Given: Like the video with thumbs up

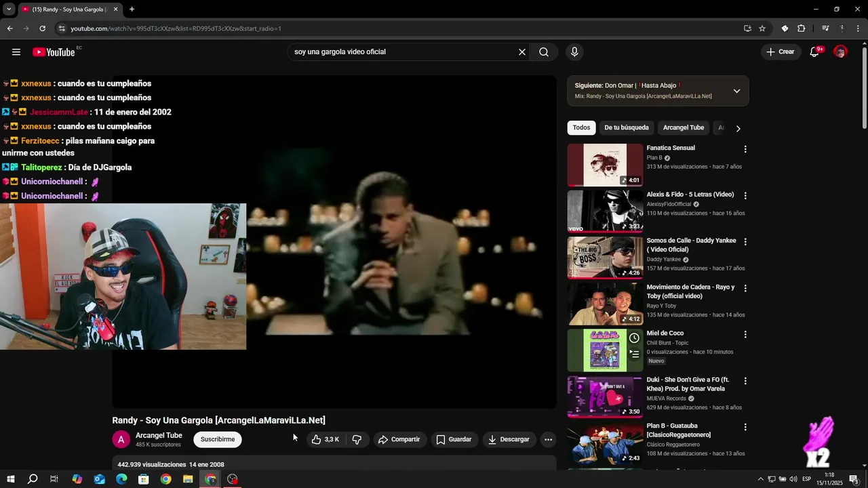Looking at the screenshot, I should coord(325,440).
